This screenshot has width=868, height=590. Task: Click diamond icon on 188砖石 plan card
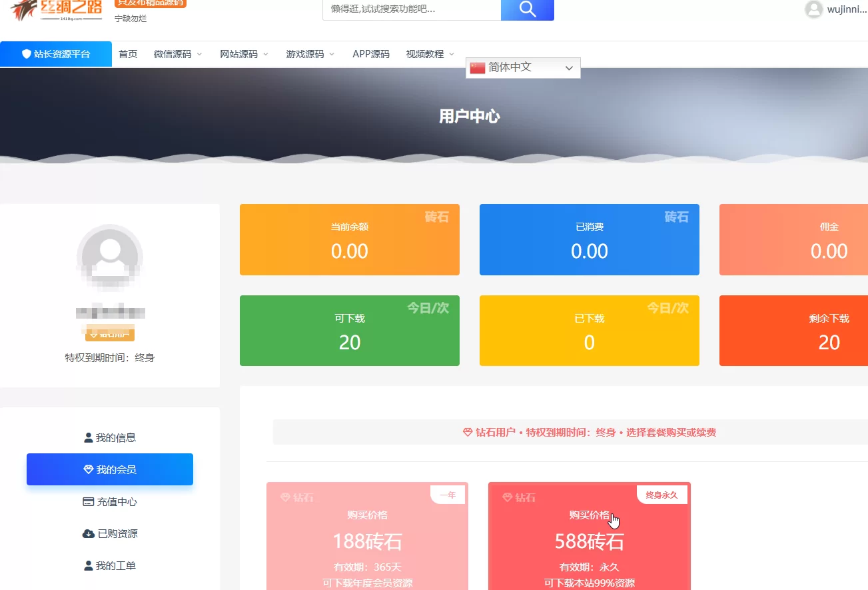[x=285, y=497]
